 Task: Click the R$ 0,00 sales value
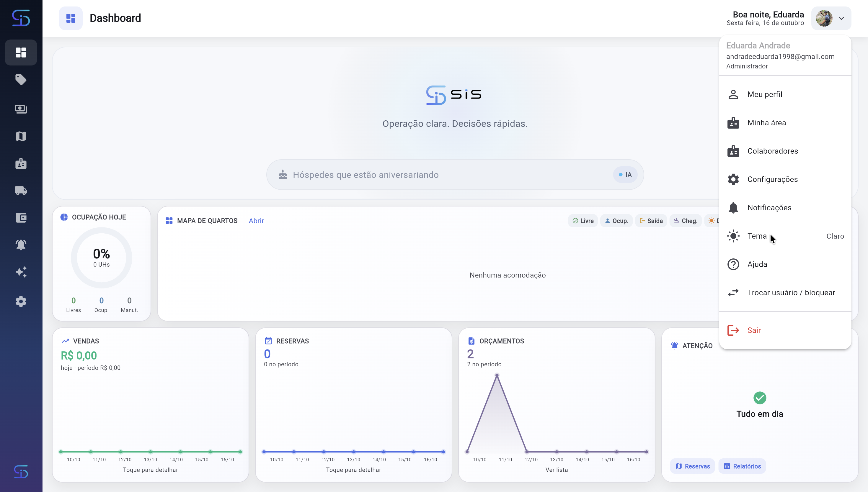[x=79, y=355]
